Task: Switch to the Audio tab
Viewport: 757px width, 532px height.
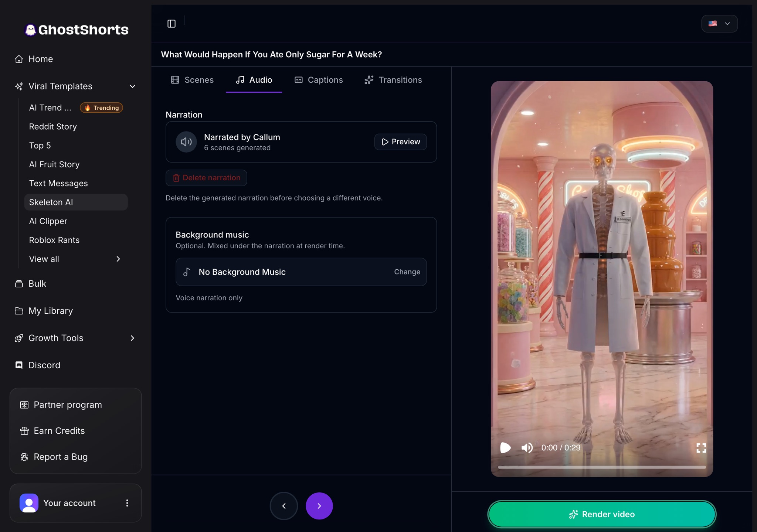Action: [x=254, y=80]
